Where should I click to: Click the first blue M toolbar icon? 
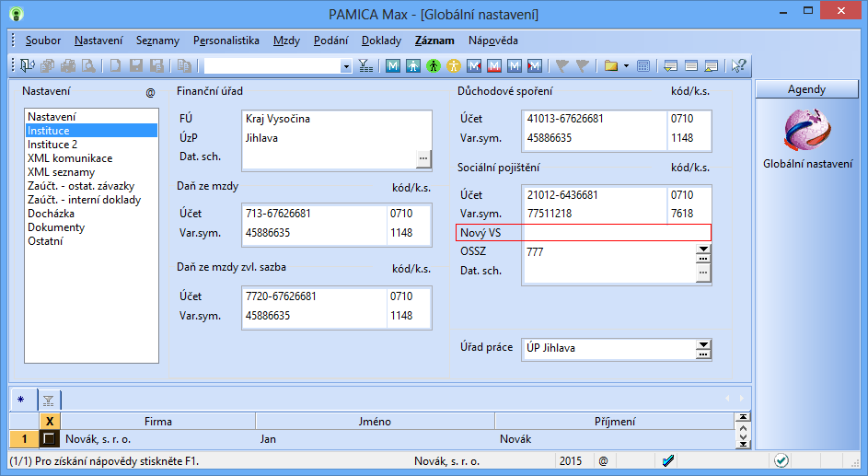pos(393,66)
